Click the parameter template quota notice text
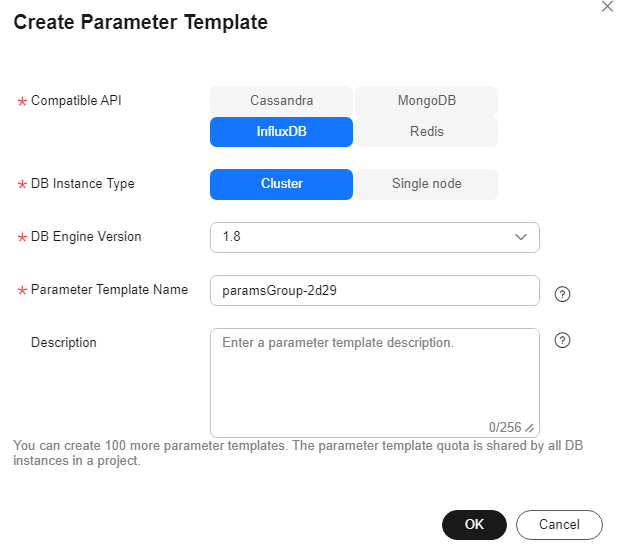The width and height of the screenshot is (621, 548). (x=298, y=453)
